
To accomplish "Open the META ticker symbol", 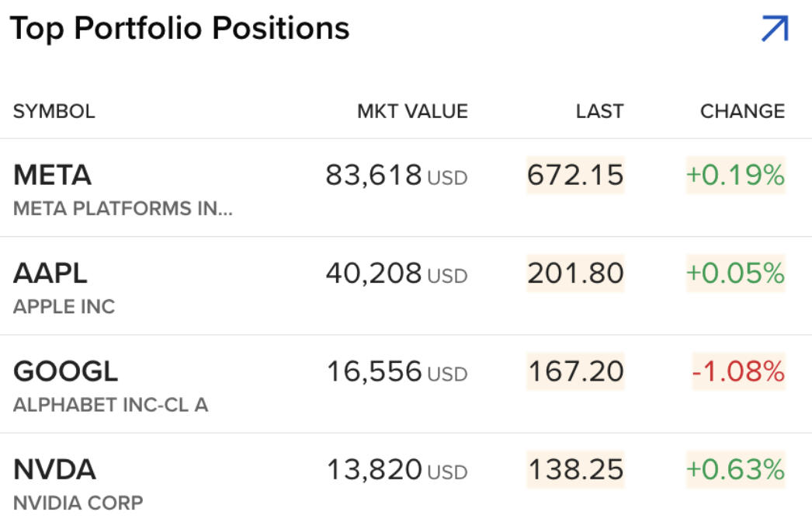I will click(52, 176).
